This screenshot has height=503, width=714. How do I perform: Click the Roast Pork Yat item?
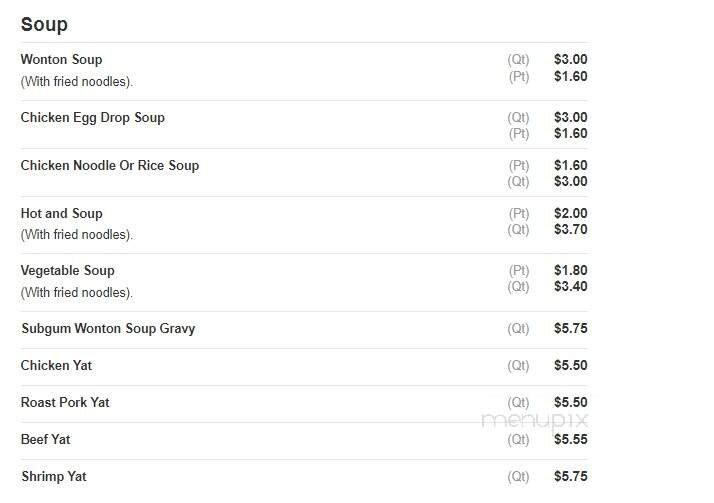(x=65, y=403)
